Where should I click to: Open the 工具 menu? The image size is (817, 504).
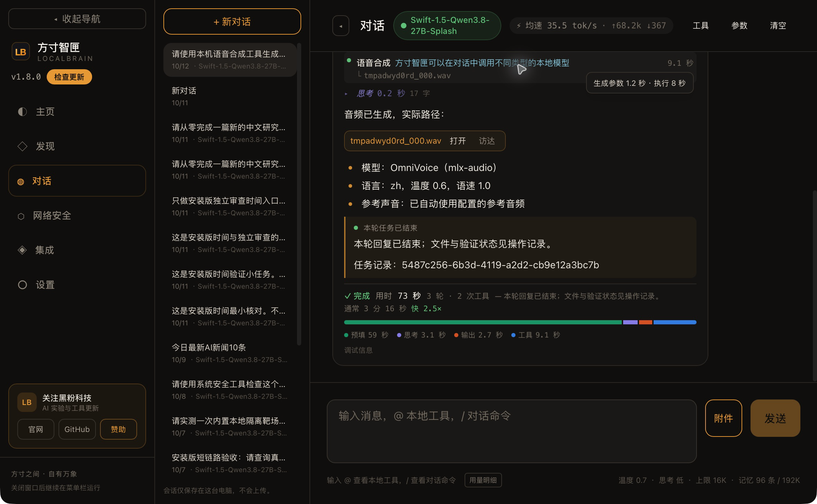(701, 26)
